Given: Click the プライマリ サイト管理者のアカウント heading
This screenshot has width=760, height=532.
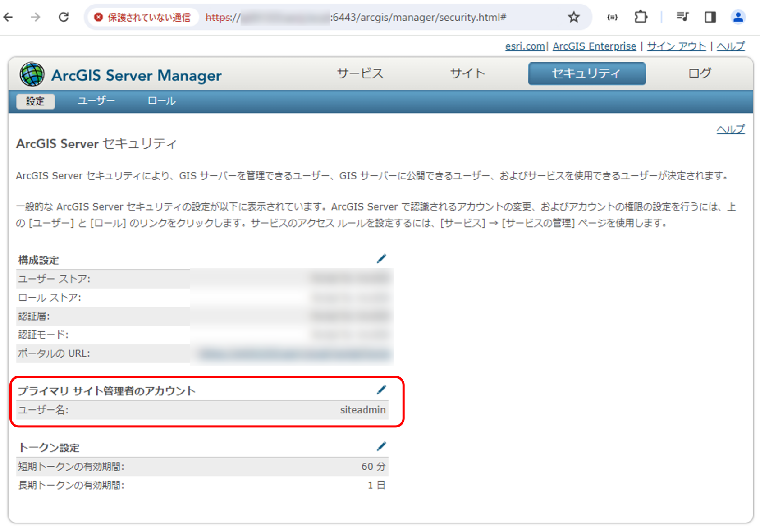Looking at the screenshot, I should 107,391.
